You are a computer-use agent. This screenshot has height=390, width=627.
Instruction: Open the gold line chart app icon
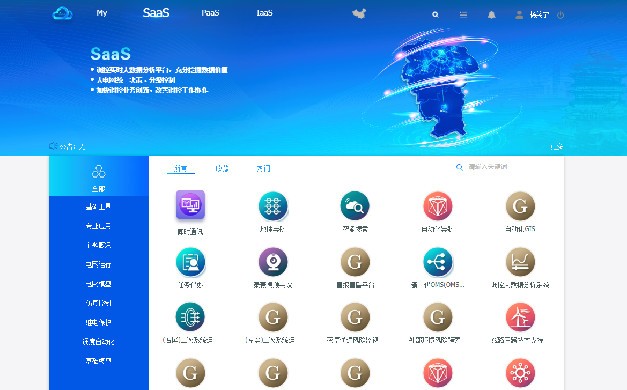(520, 262)
